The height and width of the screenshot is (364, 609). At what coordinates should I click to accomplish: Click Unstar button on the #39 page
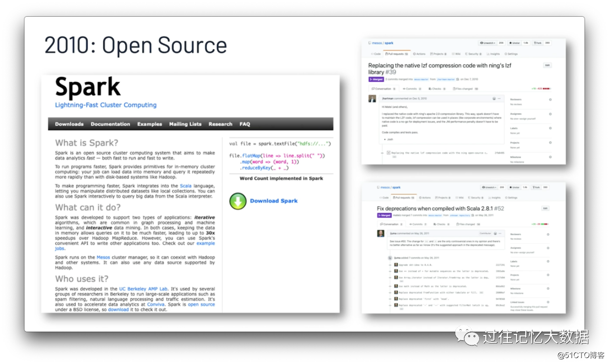514,43
